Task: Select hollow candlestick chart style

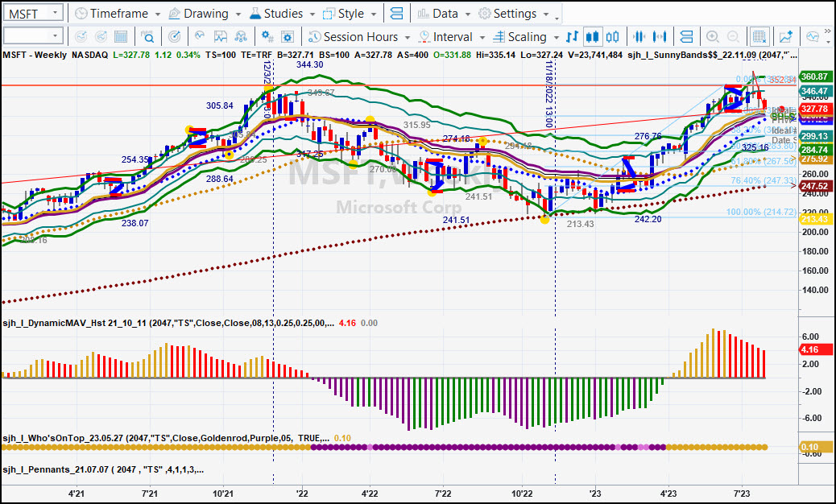Action: (613, 37)
